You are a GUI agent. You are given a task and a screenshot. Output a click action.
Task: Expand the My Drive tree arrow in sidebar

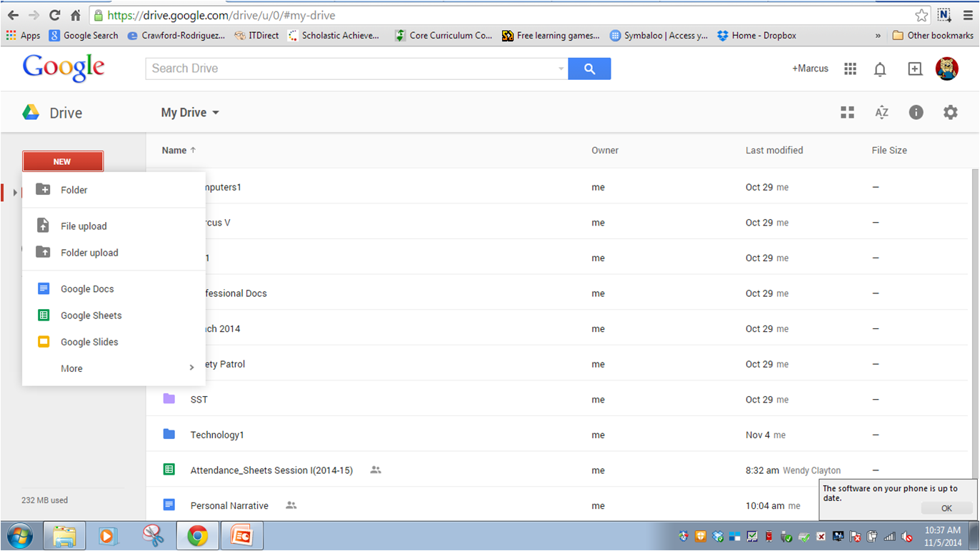15,192
